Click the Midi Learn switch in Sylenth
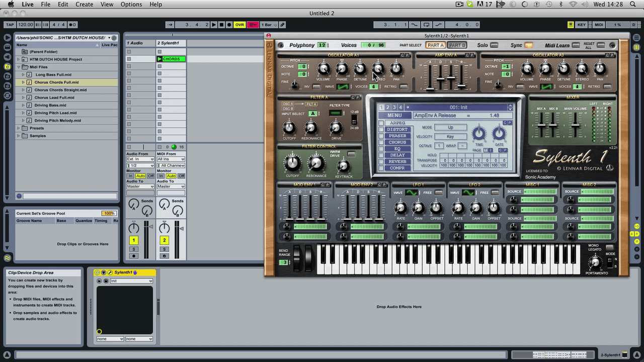The width and height of the screenshot is (644, 362). tap(576, 45)
